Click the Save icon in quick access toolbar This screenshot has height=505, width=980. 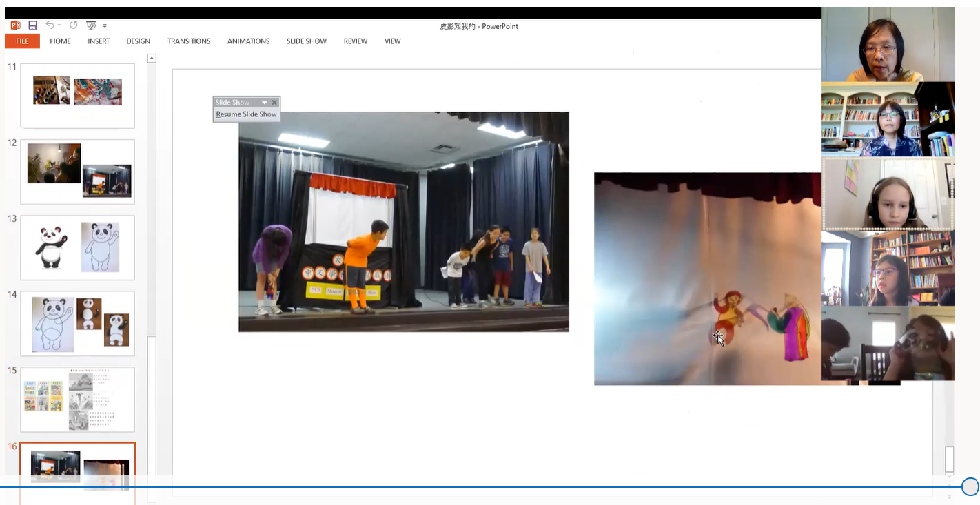click(x=32, y=25)
